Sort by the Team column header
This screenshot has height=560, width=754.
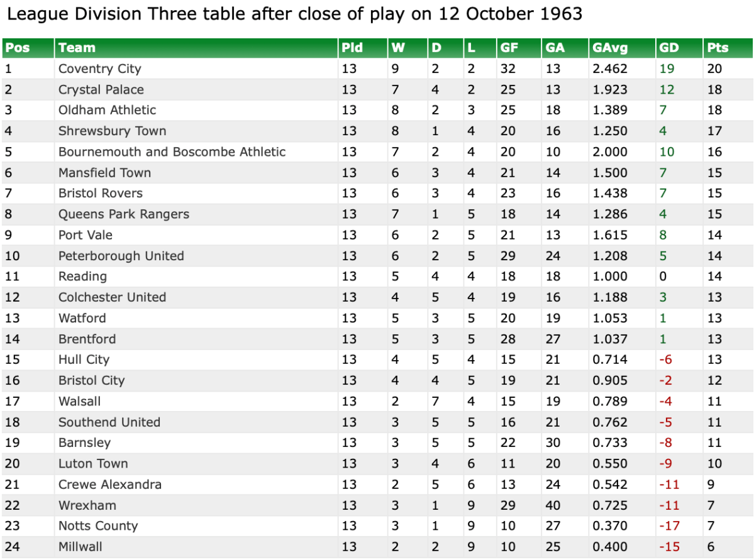coord(77,48)
